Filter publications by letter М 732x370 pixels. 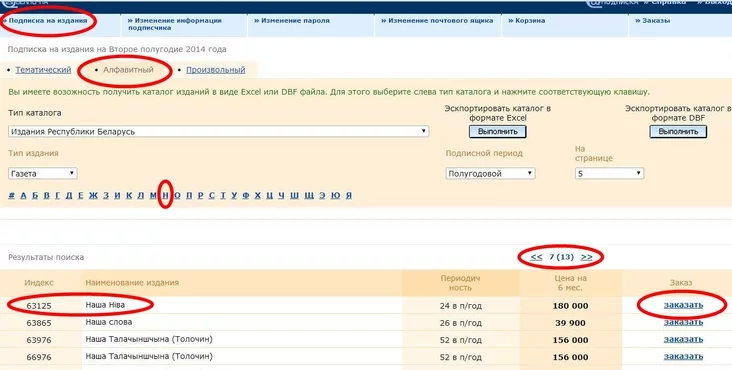pos(153,195)
